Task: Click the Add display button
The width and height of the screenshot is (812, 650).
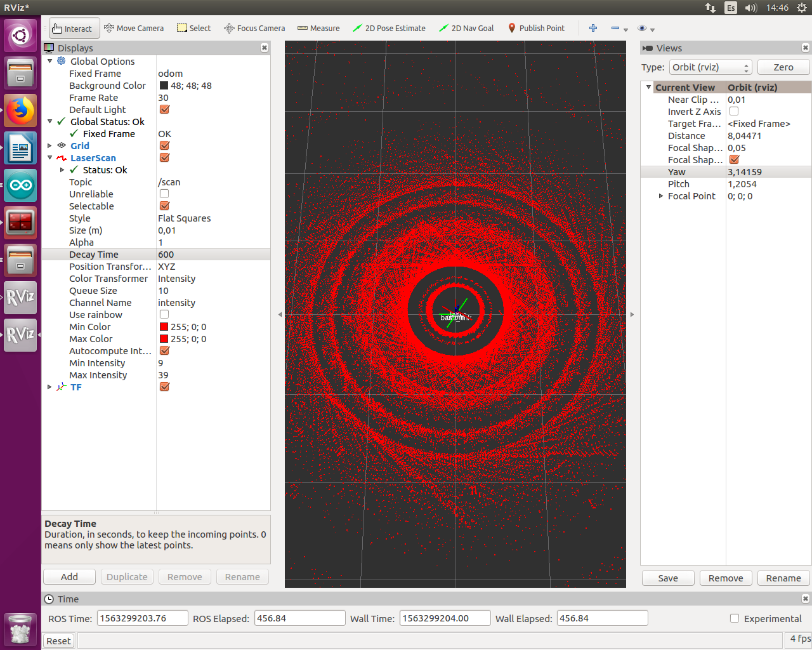Action: 70,577
